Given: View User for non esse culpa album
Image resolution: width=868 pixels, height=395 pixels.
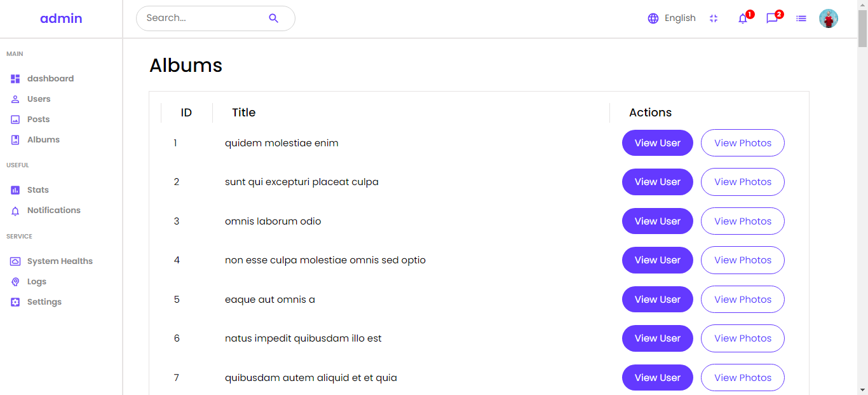Looking at the screenshot, I should [658, 260].
